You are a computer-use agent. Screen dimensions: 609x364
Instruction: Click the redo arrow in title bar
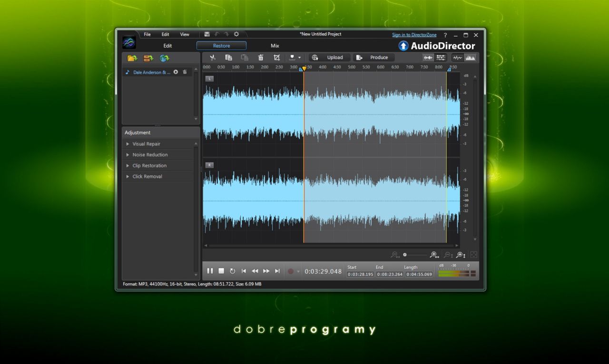[x=226, y=34]
